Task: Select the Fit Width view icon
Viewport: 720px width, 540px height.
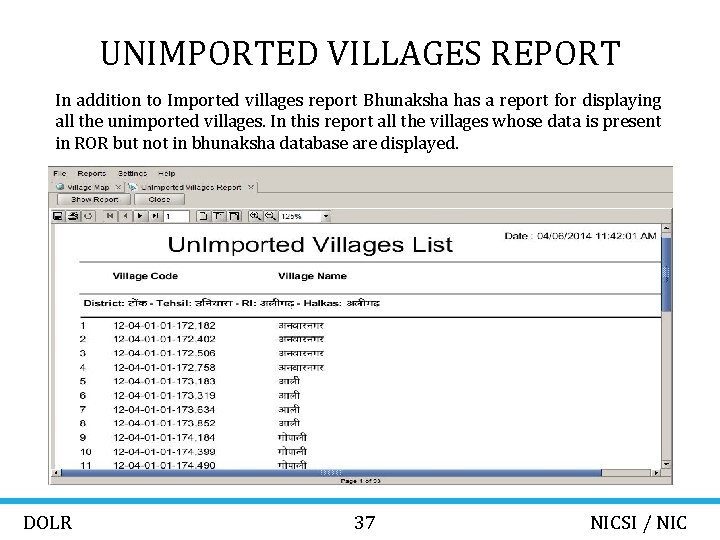Action: pyautogui.click(x=234, y=216)
